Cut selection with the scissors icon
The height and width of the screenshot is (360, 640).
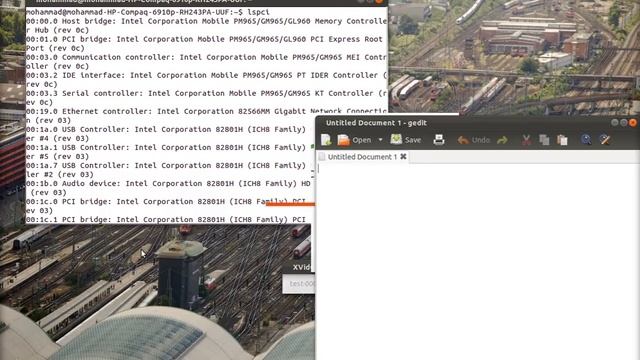tap(526, 140)
